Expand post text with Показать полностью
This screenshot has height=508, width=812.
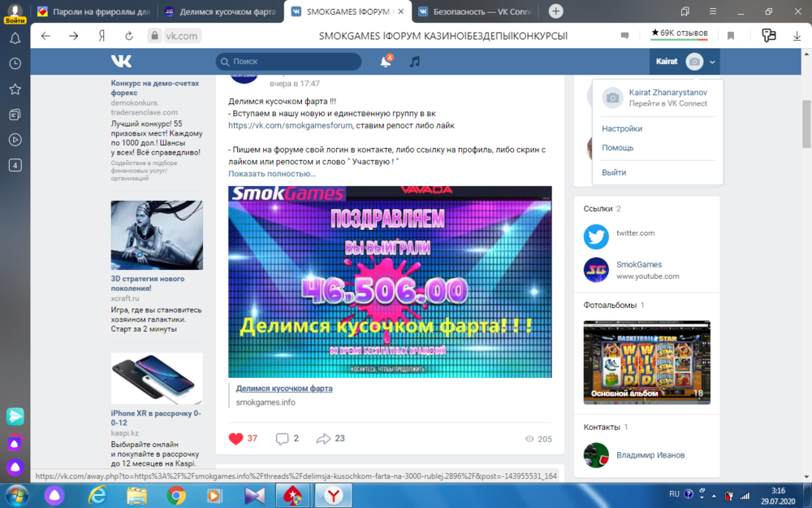(x=272, y=174)
